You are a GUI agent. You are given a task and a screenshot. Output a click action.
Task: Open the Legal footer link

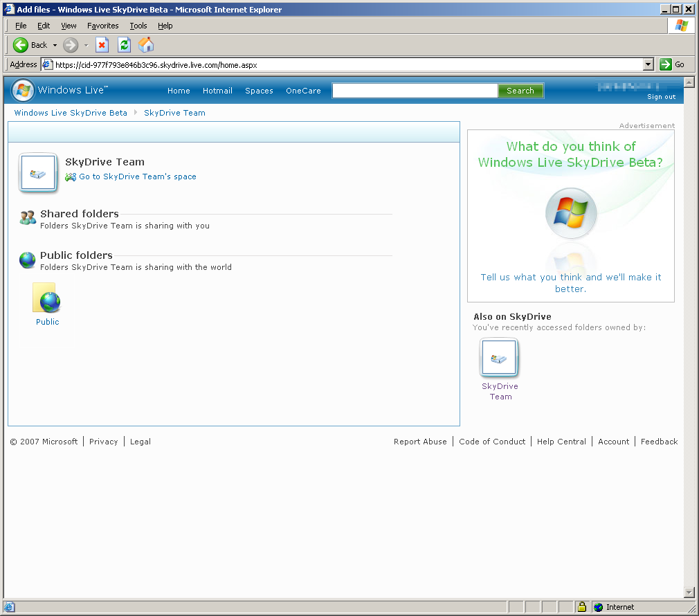coord(140,442)
